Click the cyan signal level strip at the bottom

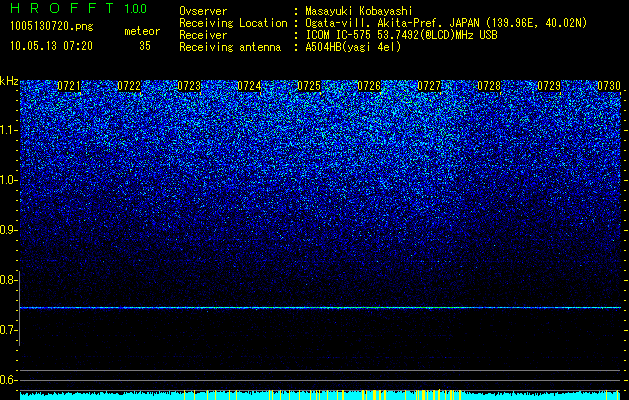[x=320, y=395]
